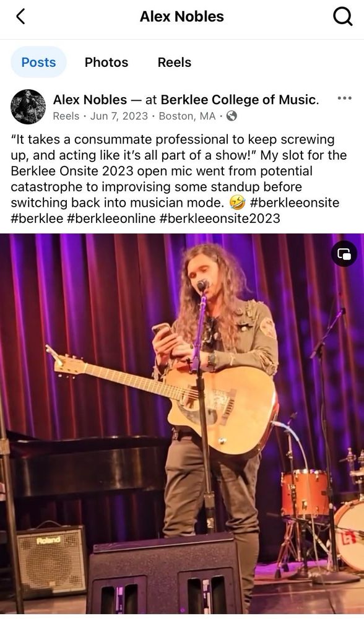364x619 pixels.
Task: Go back using the left chevron
Action: pyautogui.click(x=20, y=17)
